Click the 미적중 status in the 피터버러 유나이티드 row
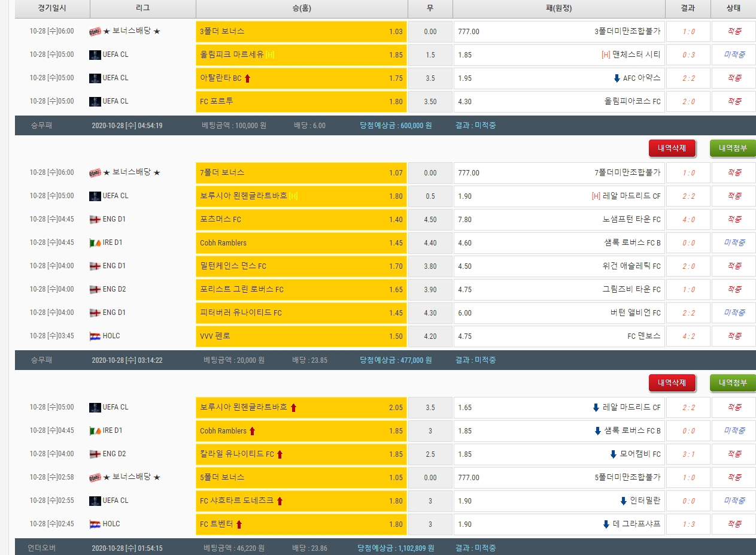The width and height of the screenshot is (756, 555). click(734, 313)
